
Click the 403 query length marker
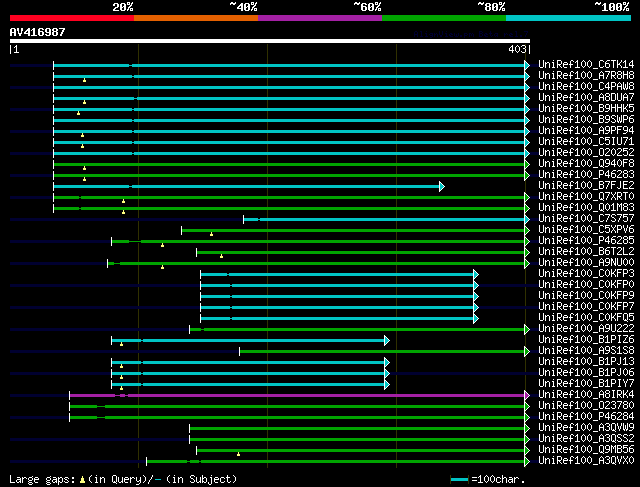[517, 49]
